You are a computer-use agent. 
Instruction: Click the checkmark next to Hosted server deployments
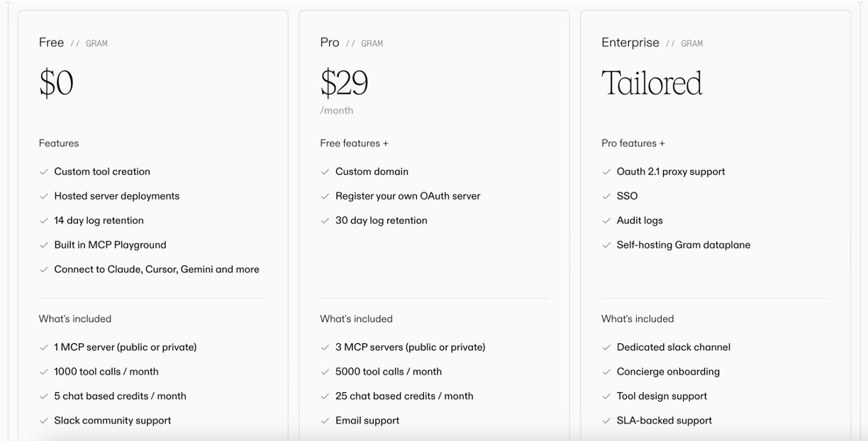44,196
